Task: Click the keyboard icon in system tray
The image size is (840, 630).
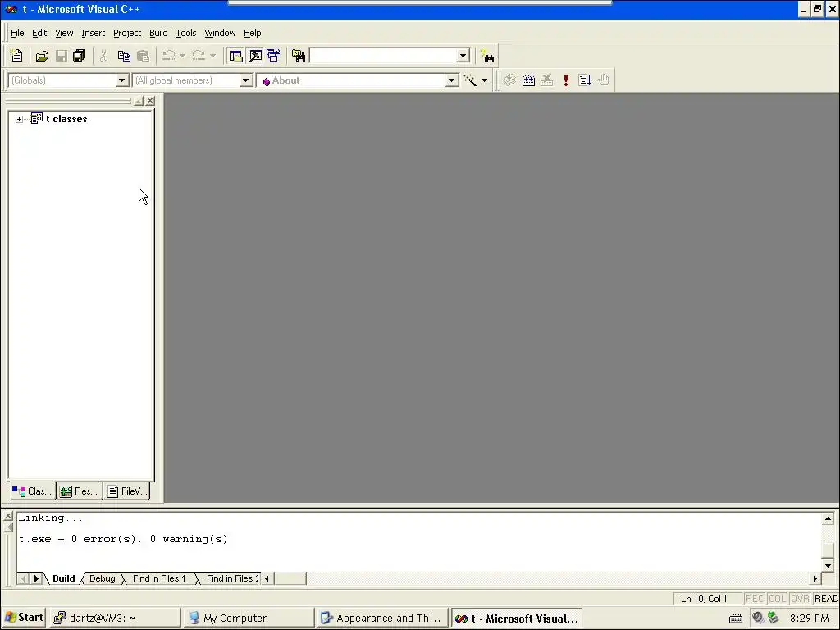Action: tap(736, 619)
